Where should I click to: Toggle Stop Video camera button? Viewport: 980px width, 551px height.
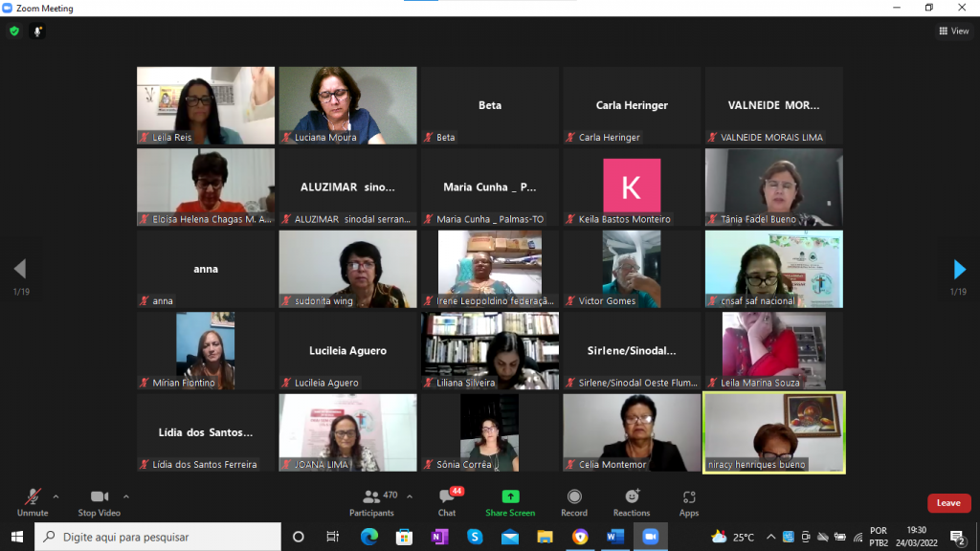click(100, 502)
